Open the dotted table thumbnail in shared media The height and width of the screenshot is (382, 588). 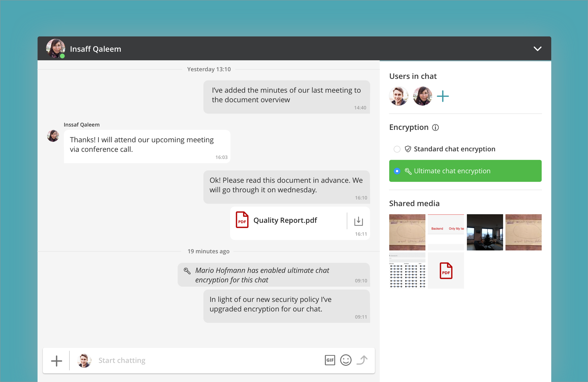point(407,271)
